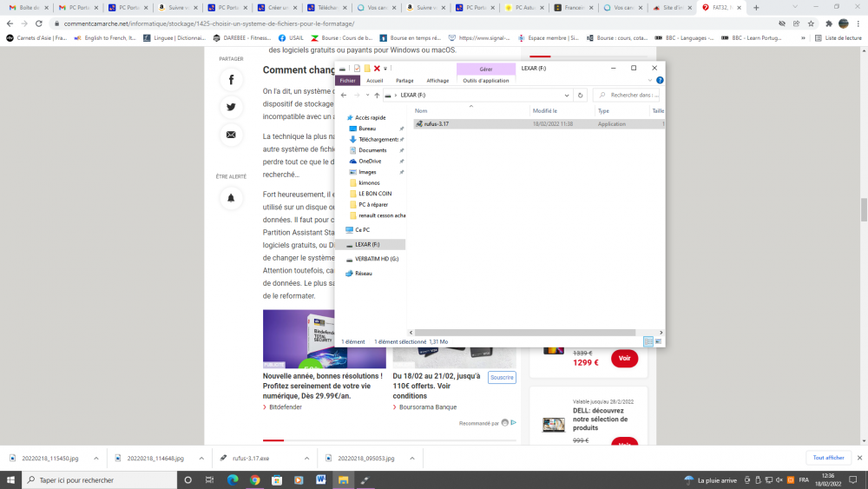This screenshot has height=489, width=868.
Task: Select Réseau in the navigation pane
Action: pyautogui.click(x=363, y=274)
